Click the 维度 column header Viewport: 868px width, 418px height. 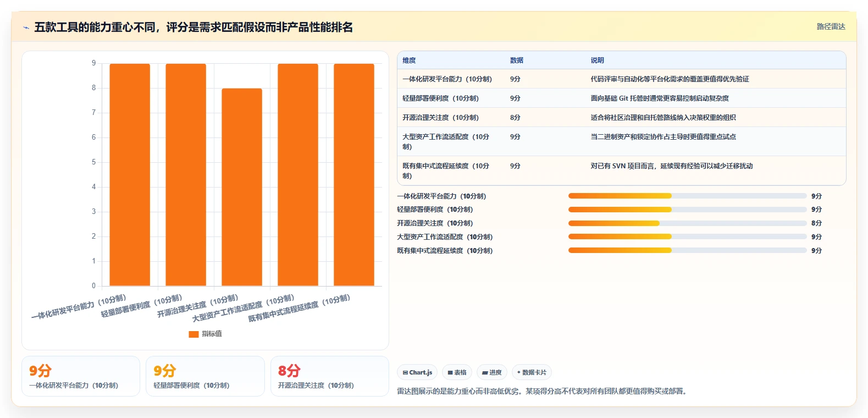(x=409, y=61)
